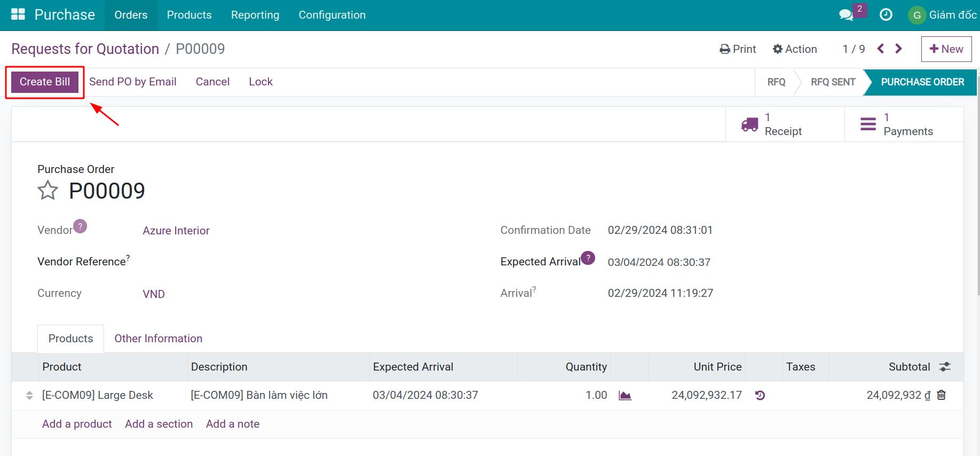This screenshot has height=456, width=980.
Task: Click the Confirmation Date value 02/29/2024 08:31:01
Action: pyautogui.click(x=660, y=230)
